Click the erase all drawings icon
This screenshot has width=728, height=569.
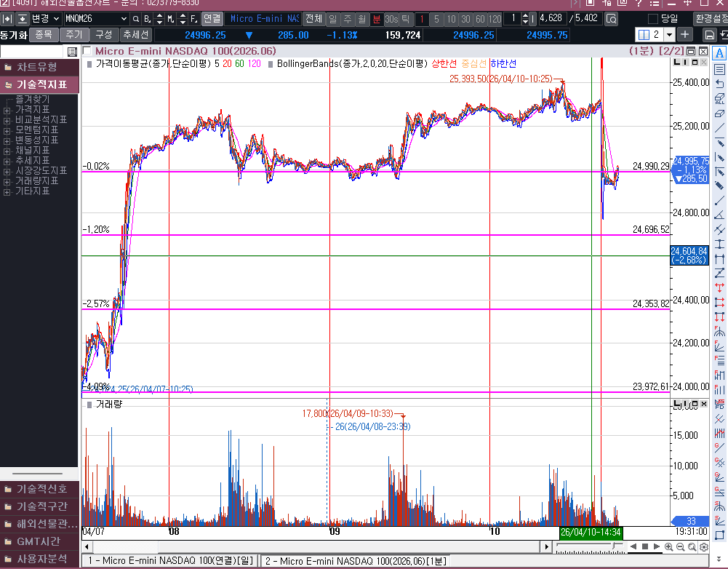pyautogui.click(x=719, y=98)
